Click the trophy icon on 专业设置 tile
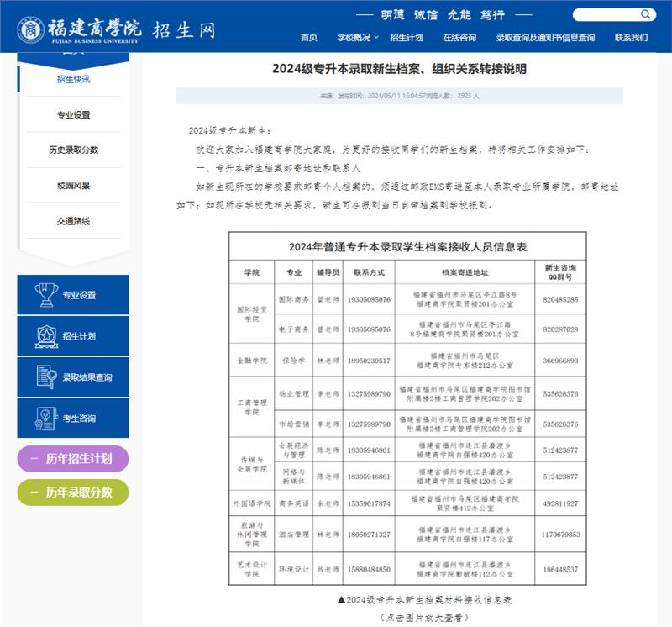Screen dimensions: 672x627 point(46,295)
